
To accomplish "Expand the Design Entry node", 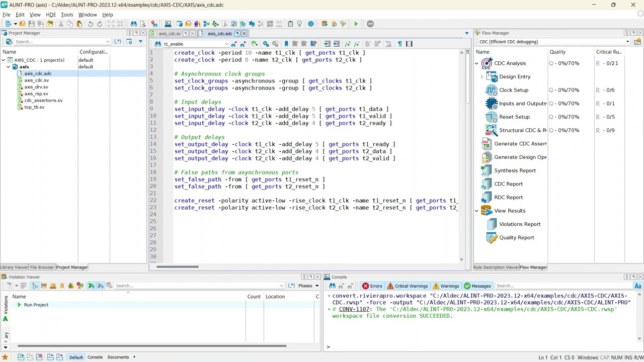I will [481, 77].
